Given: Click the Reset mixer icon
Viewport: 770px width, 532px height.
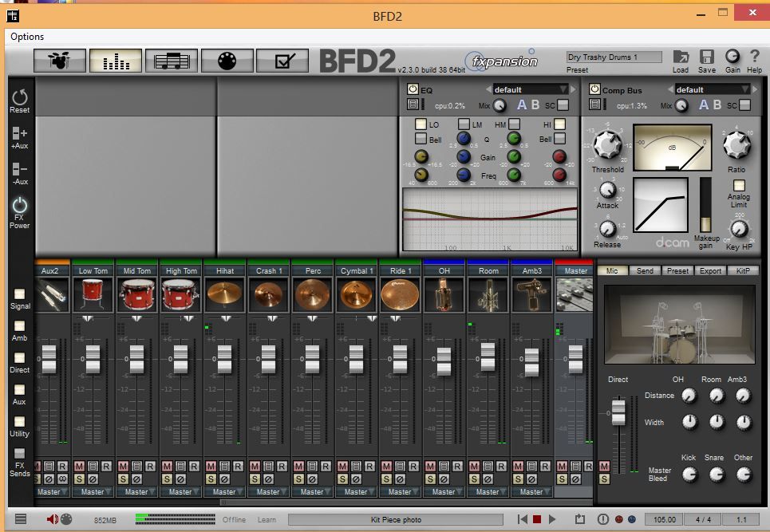Looking at the screenshot, I should click(x=20, y=97).
